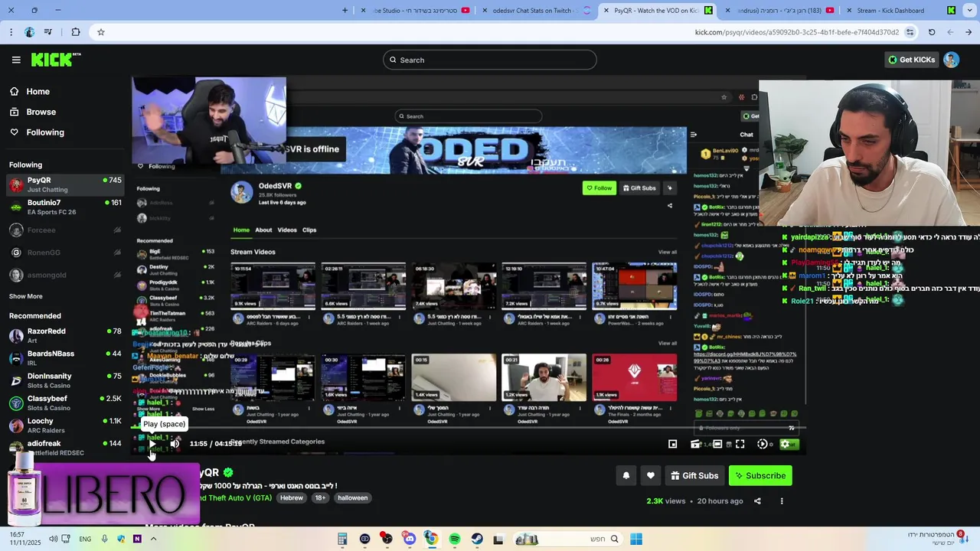Image resolution: width=980 pixels, height=551 pixels.
Task: Open Boutinio7 channel in Following list
Action: pyautogui.click(x=65, y=207)
